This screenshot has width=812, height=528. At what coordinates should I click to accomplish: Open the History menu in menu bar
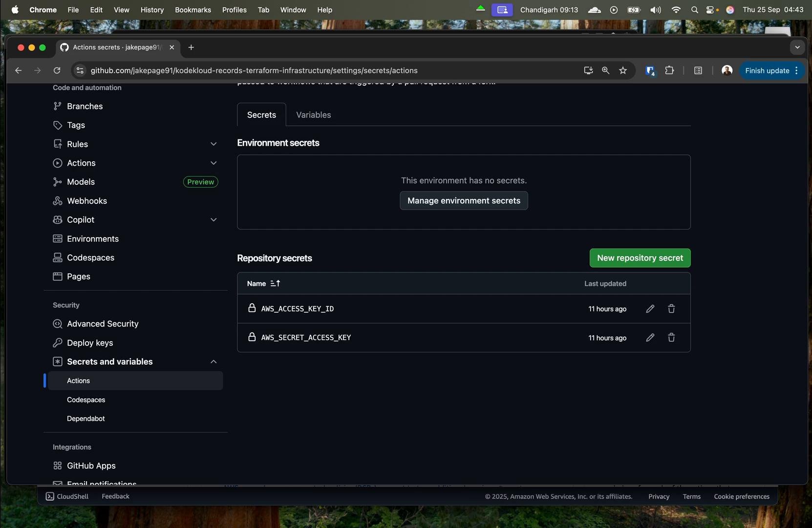152,10
